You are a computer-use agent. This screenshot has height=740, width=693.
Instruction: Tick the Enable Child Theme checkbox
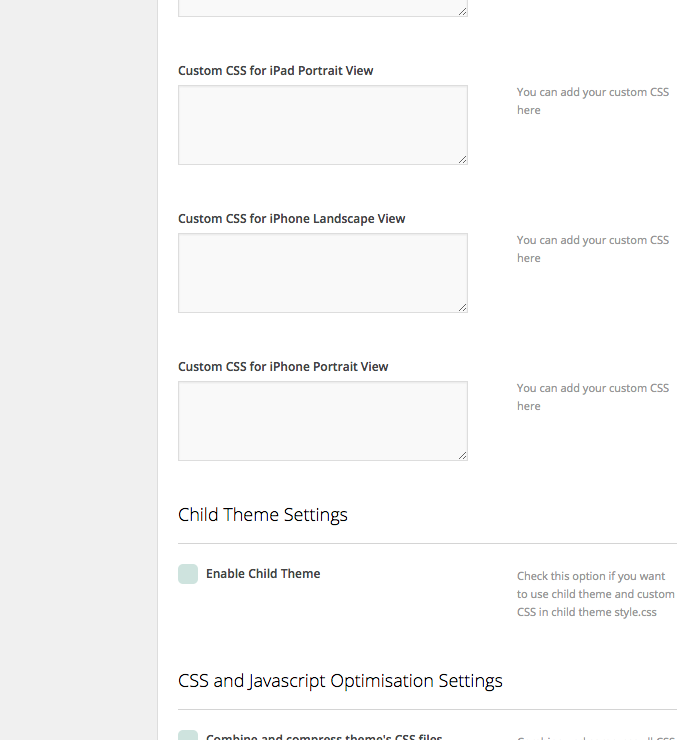(188, 574)
